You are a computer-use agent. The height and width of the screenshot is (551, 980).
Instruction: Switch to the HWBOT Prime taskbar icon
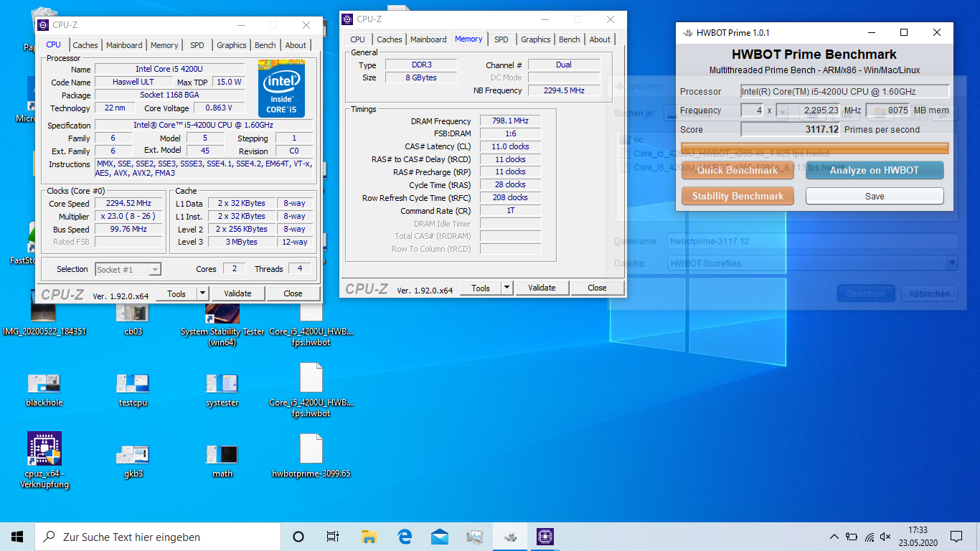point(510,537)
